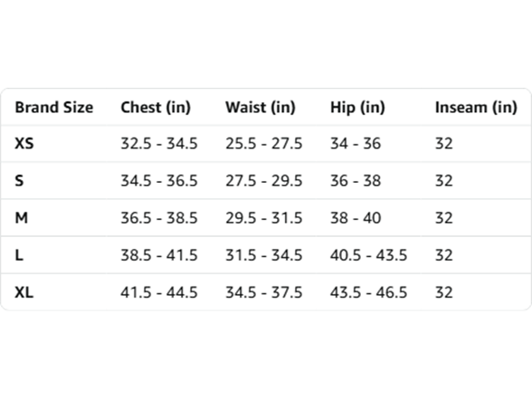Select the XL size row label

point(24,292)
